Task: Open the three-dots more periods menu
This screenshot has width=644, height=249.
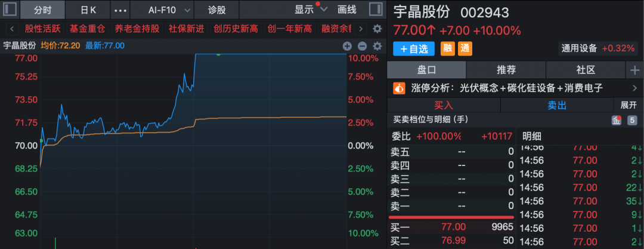Action: [x=120, y=10]
